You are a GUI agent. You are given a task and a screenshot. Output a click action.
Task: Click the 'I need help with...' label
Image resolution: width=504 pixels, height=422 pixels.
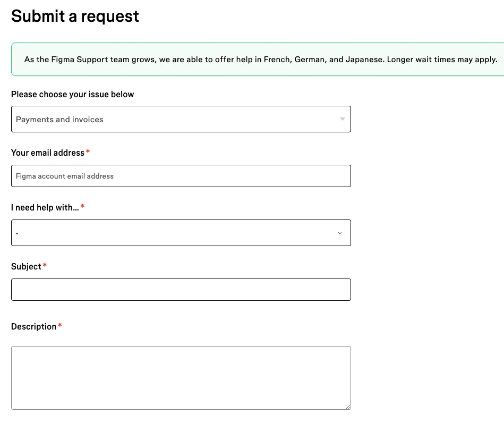pyautogui.click(x=45, y=207)
